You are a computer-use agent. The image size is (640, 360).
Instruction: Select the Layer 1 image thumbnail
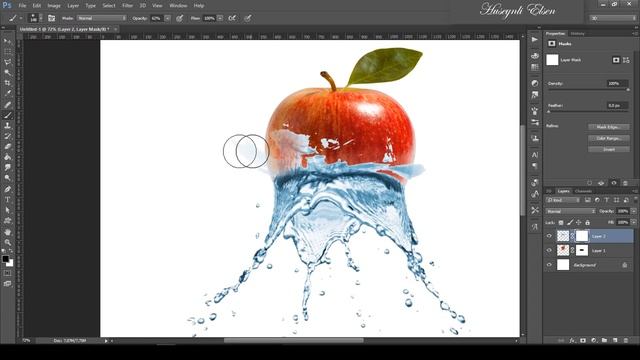click(563, 250)
